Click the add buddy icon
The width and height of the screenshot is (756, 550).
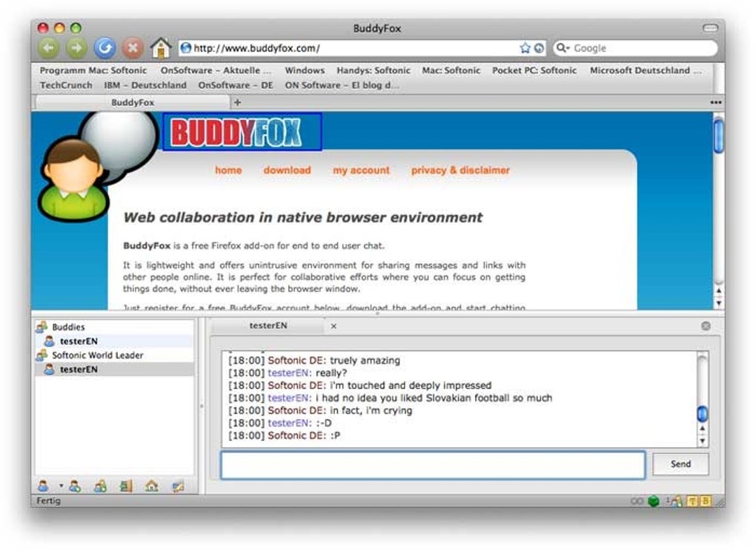tap(75, 486)
